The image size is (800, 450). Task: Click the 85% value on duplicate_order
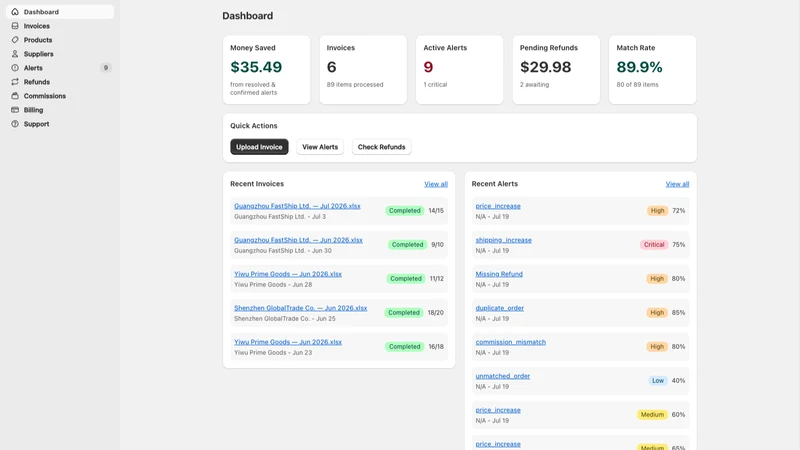pos(679,313)
